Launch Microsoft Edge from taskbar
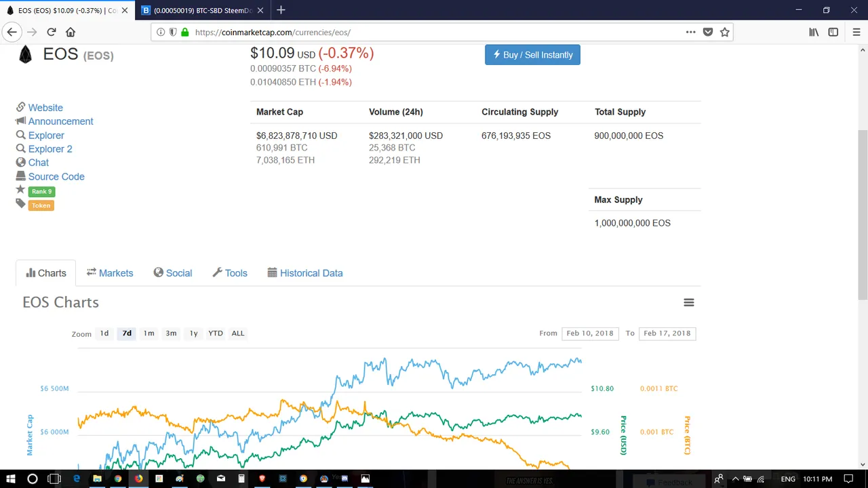This screenshot has width=868, height=488. pos(77,479)
